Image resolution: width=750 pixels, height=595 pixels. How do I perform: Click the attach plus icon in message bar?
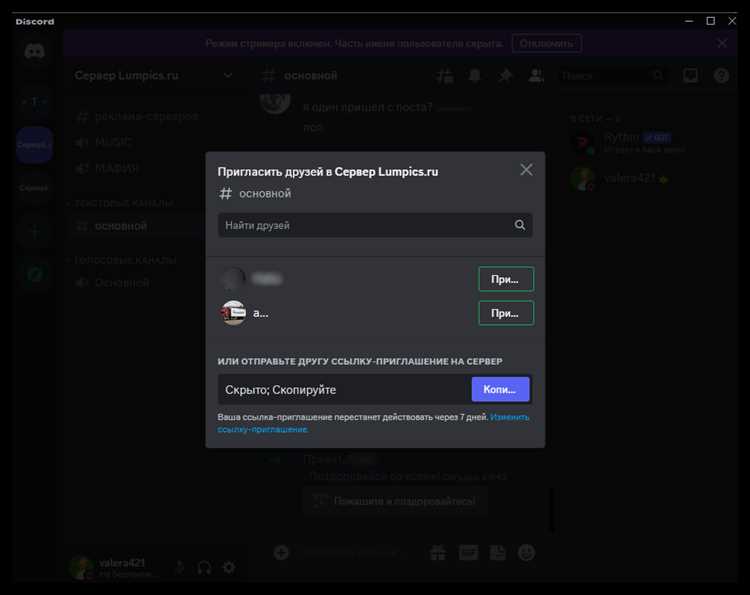click(x=281, y=553)
